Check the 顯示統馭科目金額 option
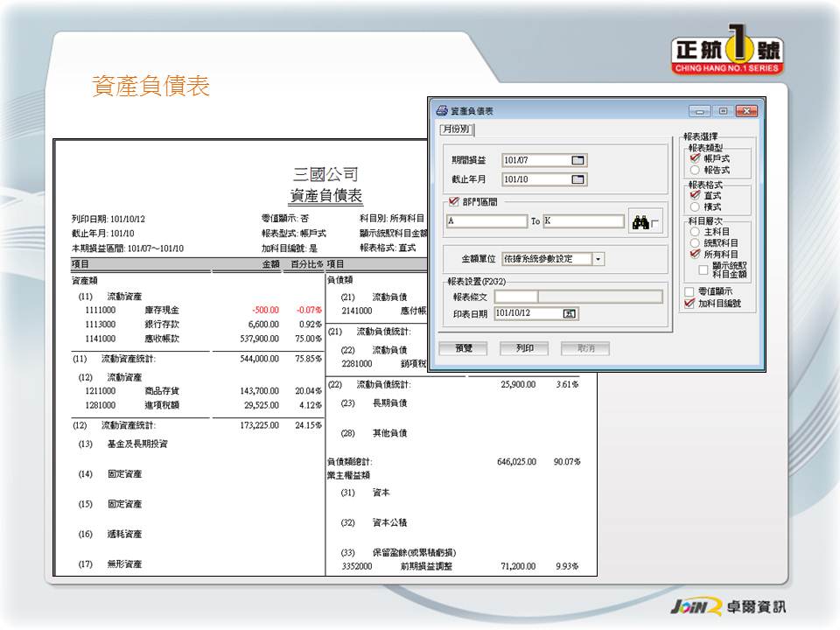840x630 pixels. 703,269
